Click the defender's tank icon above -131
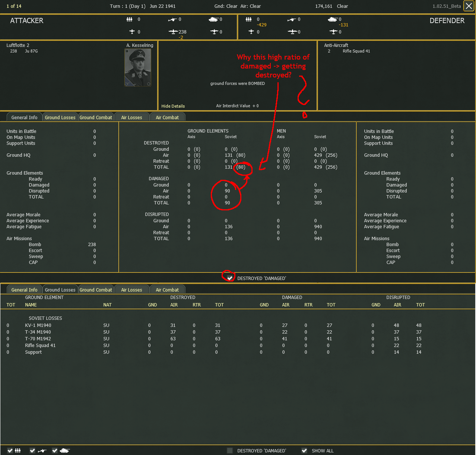Image resolution: width=476 pixels, height=455 pixels. 332,19
